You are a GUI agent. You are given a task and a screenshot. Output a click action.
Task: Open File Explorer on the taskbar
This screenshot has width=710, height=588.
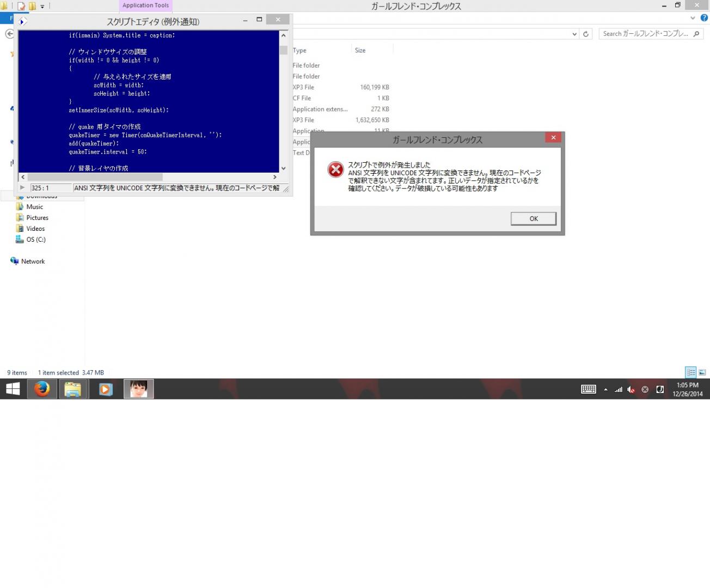point(73,389)
